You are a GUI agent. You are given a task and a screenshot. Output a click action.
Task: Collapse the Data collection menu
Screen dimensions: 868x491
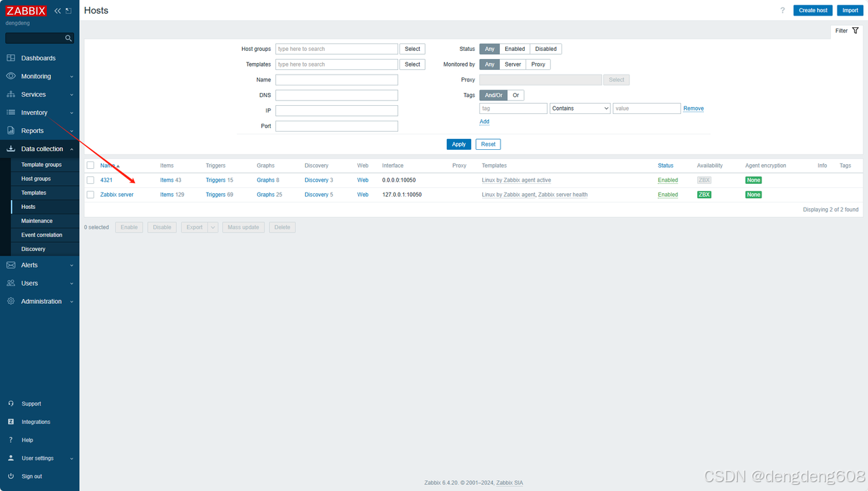click(x=72, y=149)
